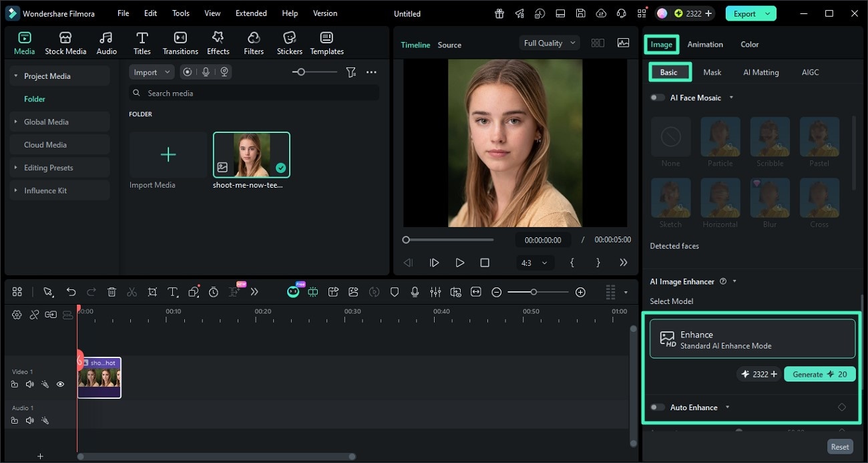Toggle the AI Face Mosaic switch
The width and height of the screenshot is (868, 463).
657,97
